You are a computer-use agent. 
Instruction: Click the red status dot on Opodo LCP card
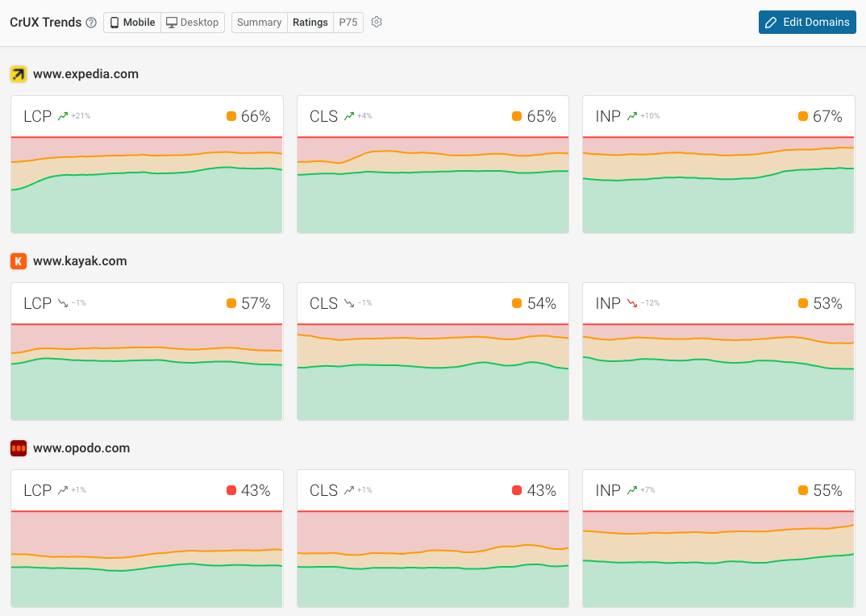coord(231,489)
